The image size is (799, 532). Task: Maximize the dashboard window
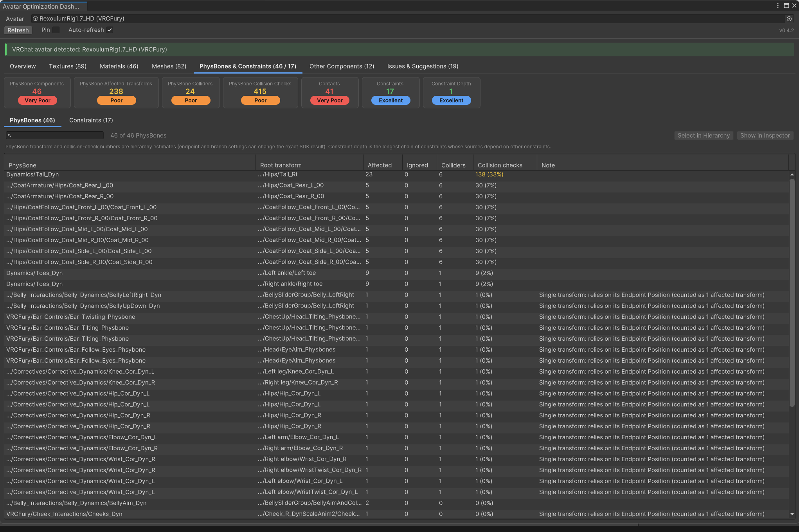(x=786, y=5)
